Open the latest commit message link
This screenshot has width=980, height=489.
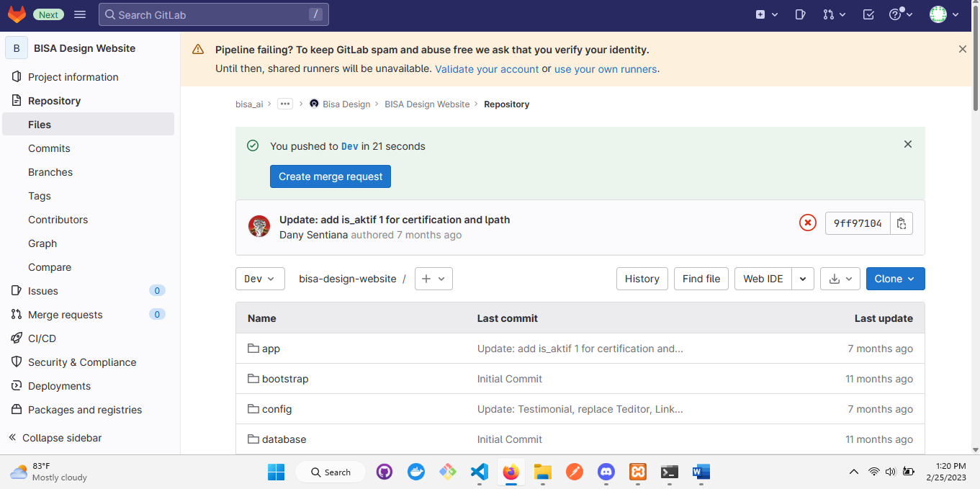tap(395, 220)
